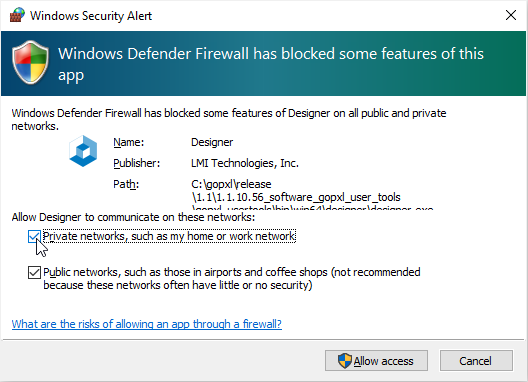Click the Cancel button
Image resolution: width=528 pixels, height=382 pixels.
pos(476,361)
